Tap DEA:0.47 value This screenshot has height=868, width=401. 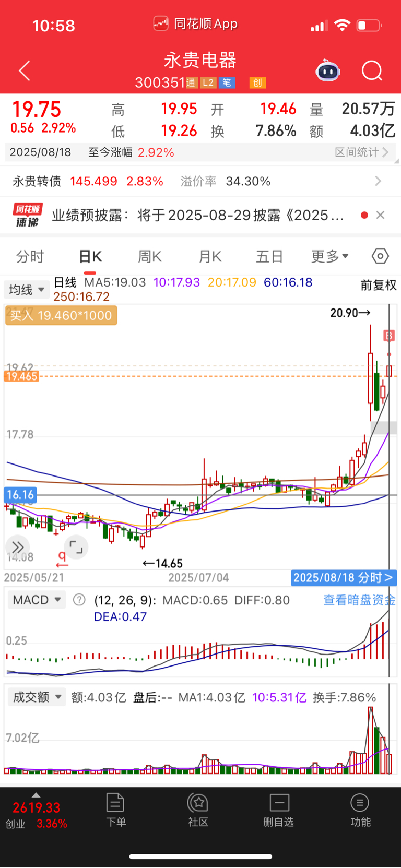[x=120, y=616]
